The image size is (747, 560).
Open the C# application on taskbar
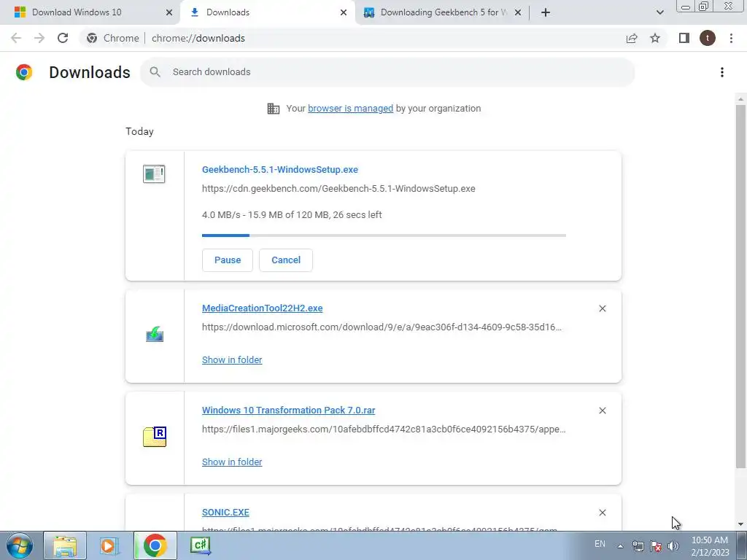click(x=200, y=545)
